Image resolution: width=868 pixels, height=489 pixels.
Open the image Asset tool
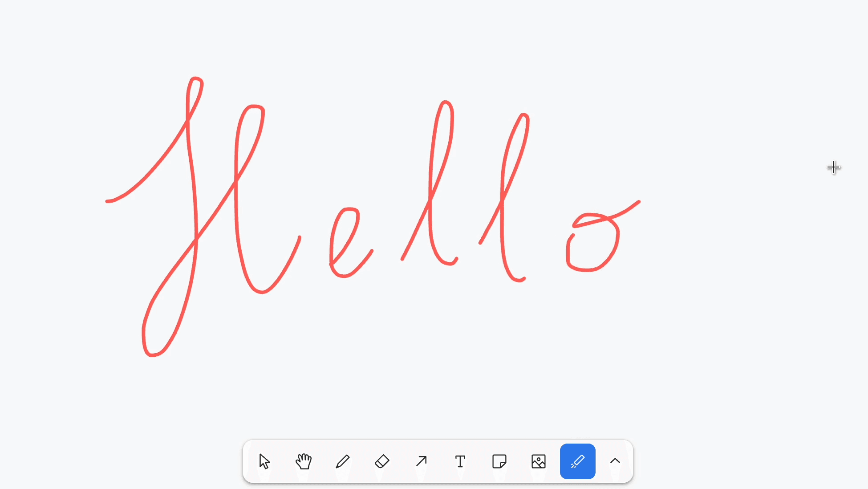[539, 461]
